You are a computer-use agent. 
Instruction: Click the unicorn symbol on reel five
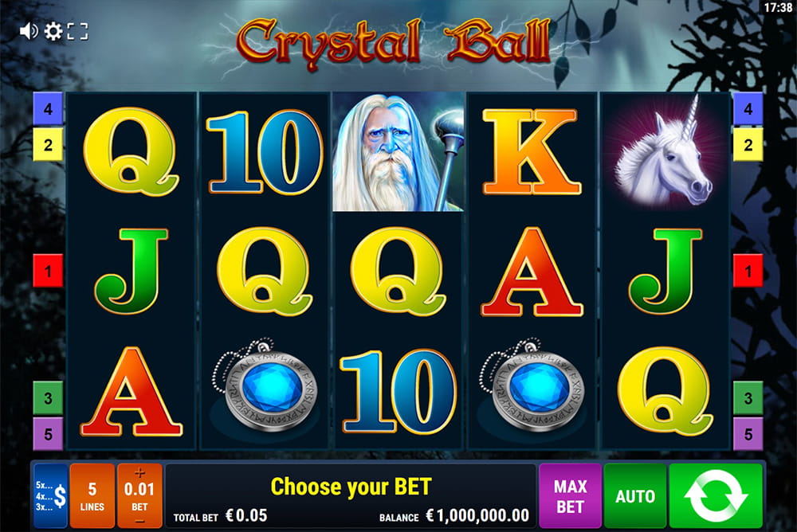coord(664,152)
